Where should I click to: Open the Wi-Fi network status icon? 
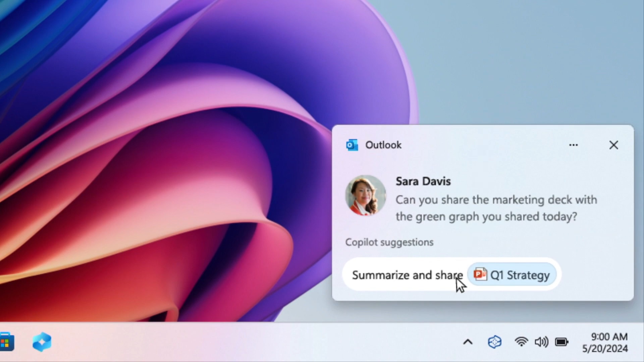(x=521, y=342)
